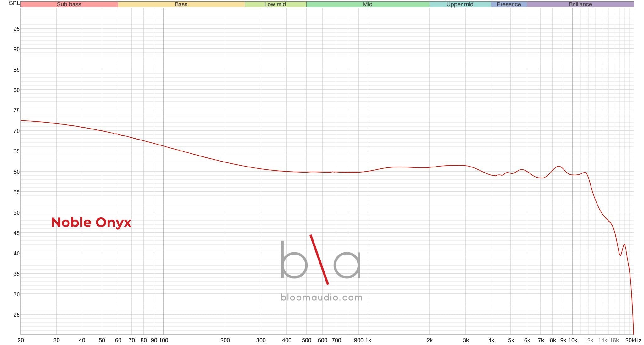644x345 pixels.
Task: Click the 2k frequency tick label
Action: point(430,340)
